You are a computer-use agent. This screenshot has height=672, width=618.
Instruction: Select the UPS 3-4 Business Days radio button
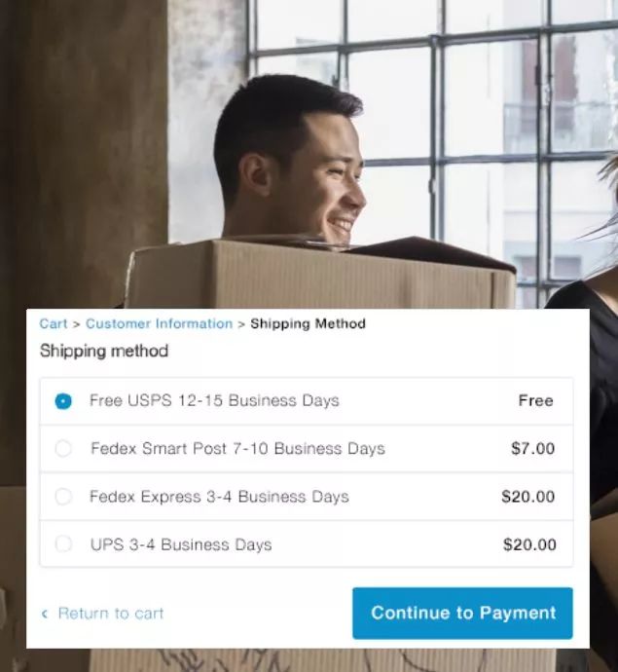coord(63,544)
